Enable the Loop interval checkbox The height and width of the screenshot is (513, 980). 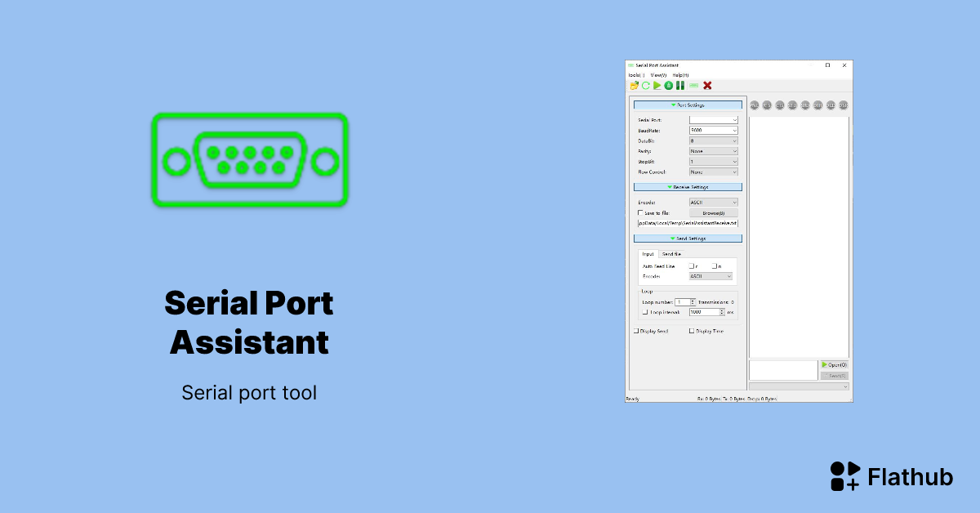pos(644,311)
